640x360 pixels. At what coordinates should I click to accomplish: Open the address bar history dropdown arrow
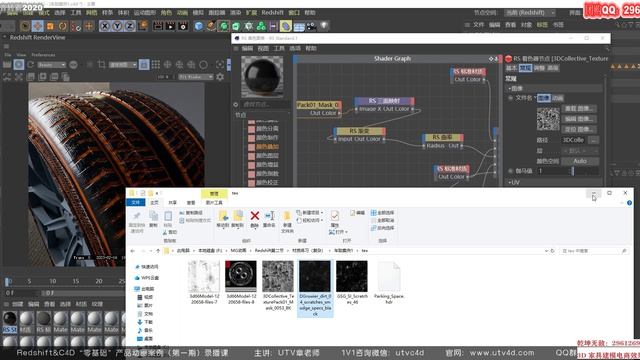pos(546,251)
